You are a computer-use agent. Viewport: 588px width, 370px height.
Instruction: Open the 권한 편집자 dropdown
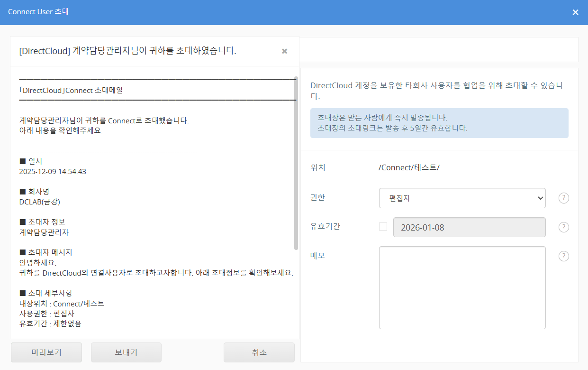coord(462,198)
